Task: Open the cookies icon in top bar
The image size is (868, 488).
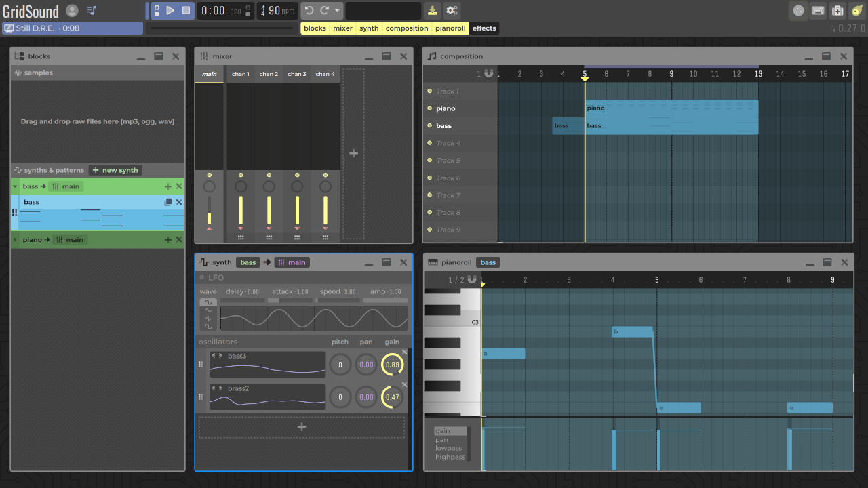Action: click(799, 10)
